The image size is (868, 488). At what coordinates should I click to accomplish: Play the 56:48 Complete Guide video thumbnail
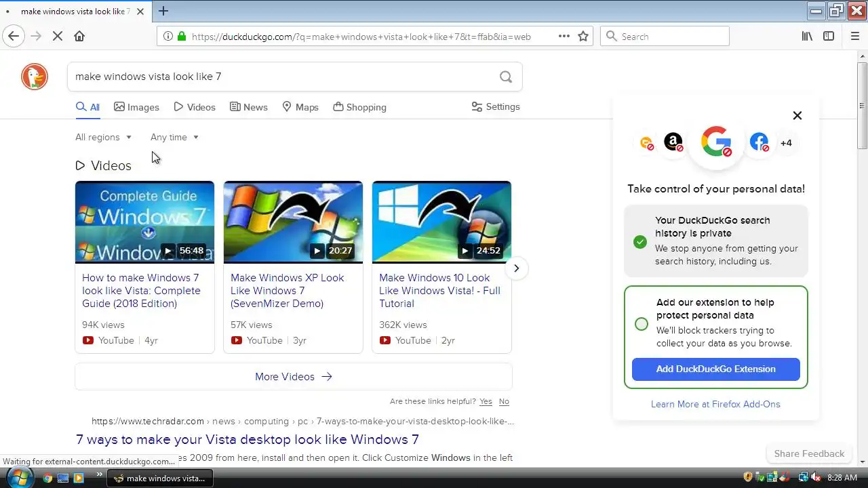[144, 222]
